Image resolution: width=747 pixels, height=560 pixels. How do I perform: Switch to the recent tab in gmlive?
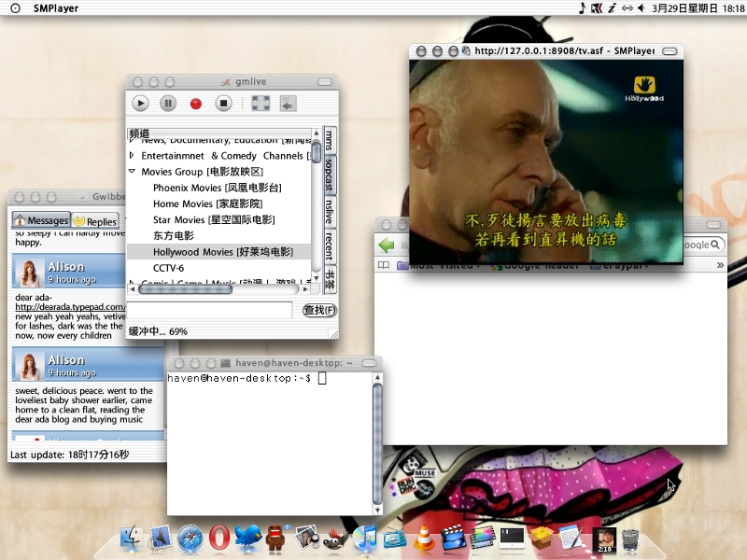[x=330, y=245]
